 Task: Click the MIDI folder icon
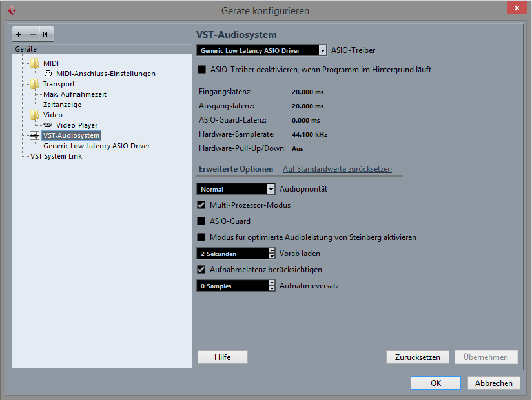point(34,63)
